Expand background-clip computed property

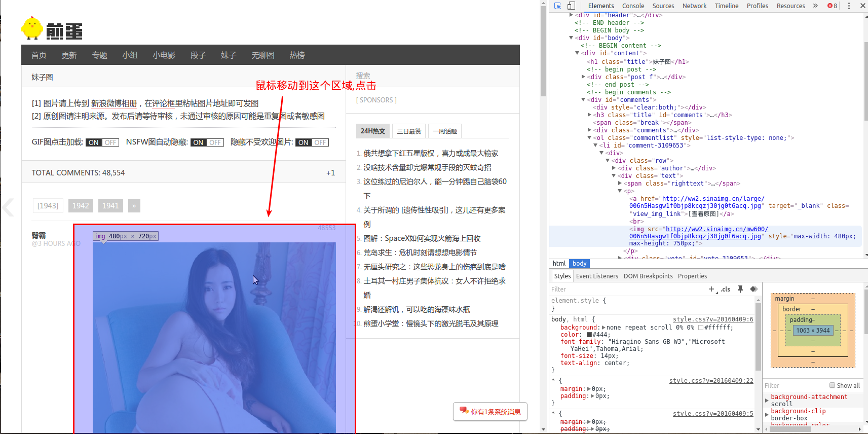(767, 415)
